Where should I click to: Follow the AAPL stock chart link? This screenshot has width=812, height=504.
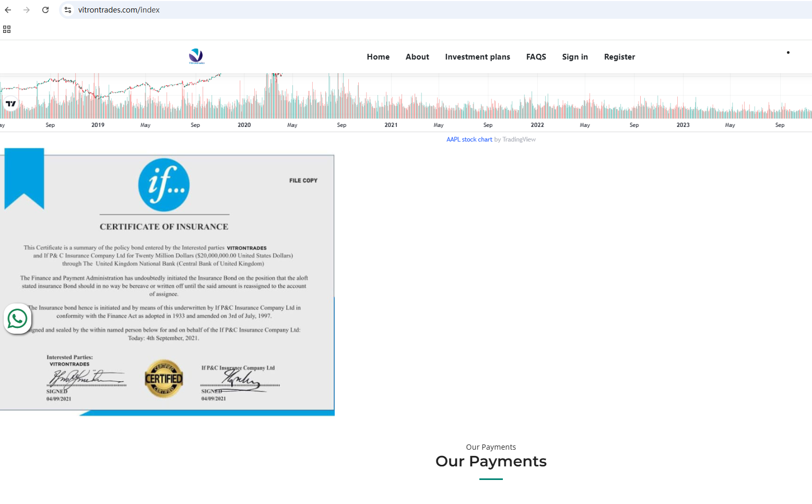coord(469,139)
